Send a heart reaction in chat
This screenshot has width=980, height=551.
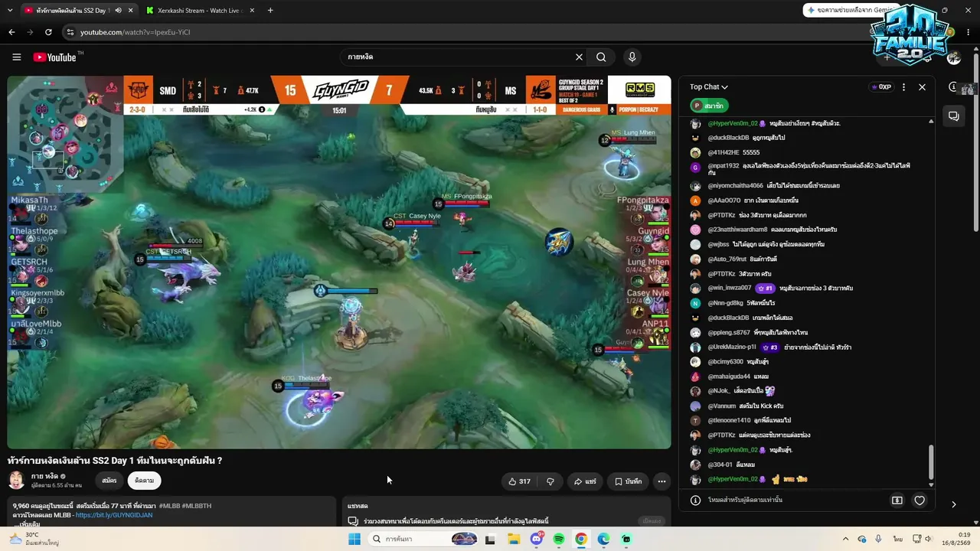(920, 500)
